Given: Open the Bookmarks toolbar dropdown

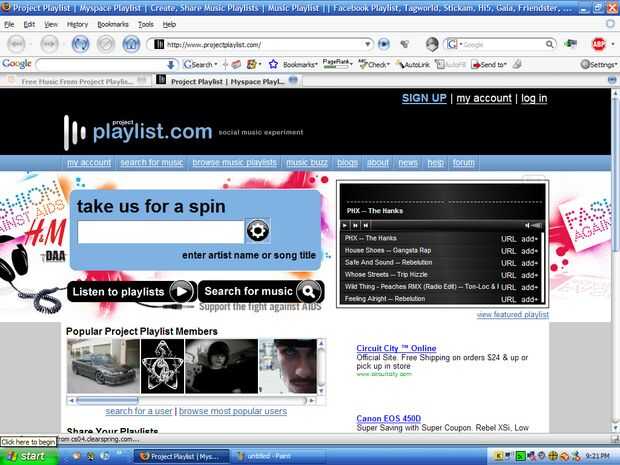Looking at the screenshot, I should point(300,64).
